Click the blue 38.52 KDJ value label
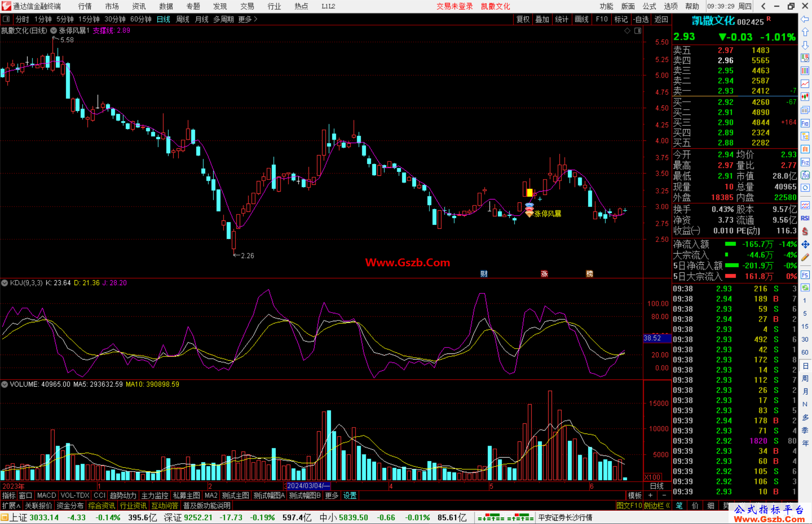This screenshot has height=524, width=812. pyautogui.click(x=657, y=338)
